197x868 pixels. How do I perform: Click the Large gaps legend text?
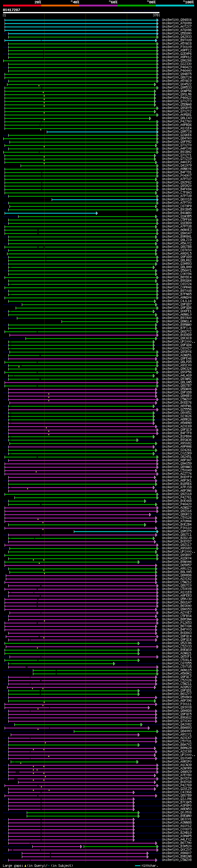point(38,866)
